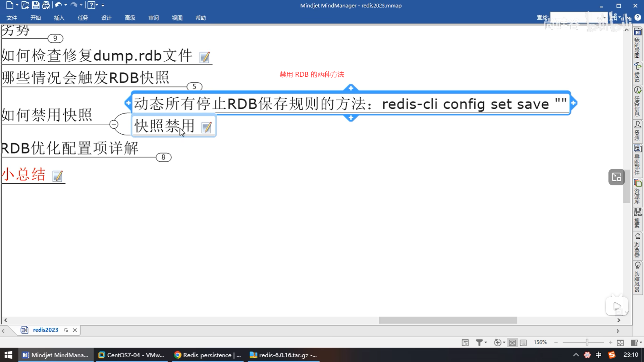
Task: Toggle map view mode in status bar
Action: point(512,343)
